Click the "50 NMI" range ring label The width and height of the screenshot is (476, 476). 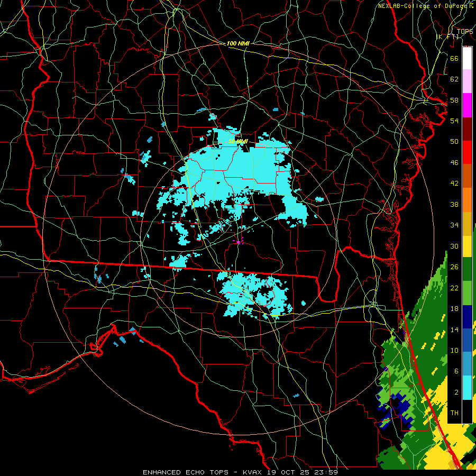[x=238, y=141]
